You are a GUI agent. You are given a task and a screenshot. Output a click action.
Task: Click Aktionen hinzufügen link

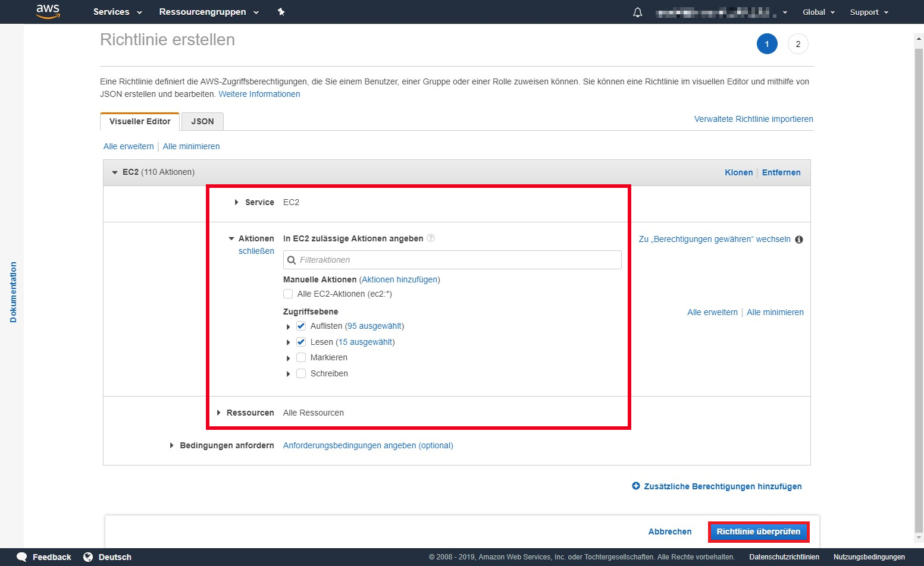coord(400,279)
